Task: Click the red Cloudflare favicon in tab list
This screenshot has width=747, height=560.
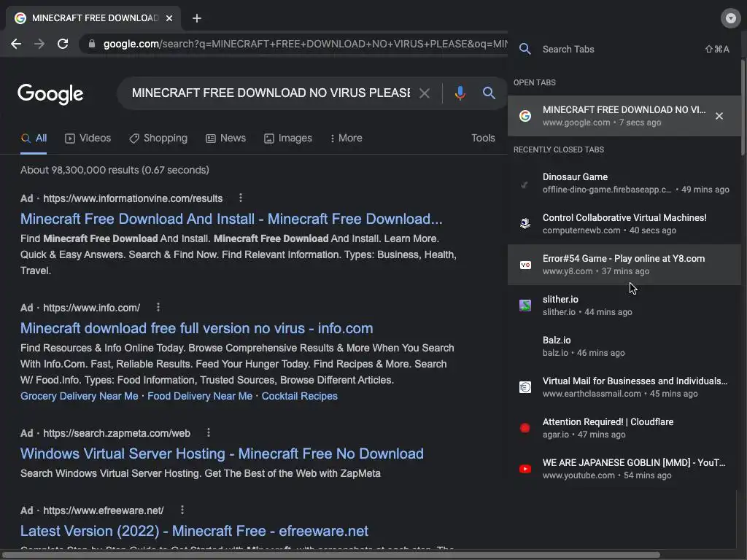Action: [x=525, y=428]
